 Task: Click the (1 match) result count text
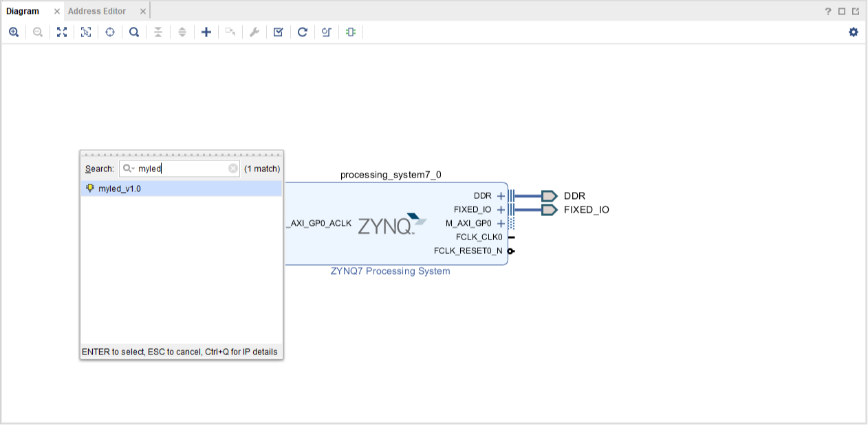(262, 169)
